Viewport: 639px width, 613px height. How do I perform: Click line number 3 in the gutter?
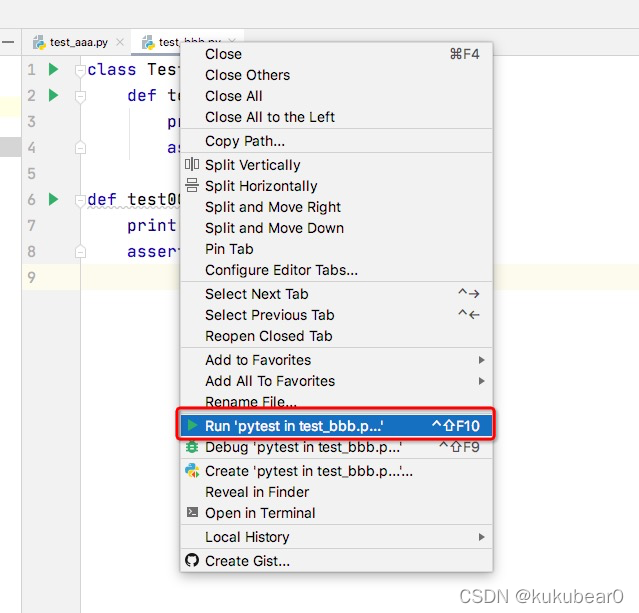click(x=31, y=121)
